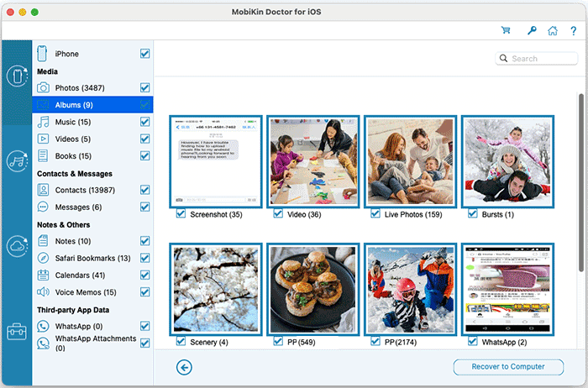The height and width of the screenshot is (388, 588).
Task: Toggle the Video (36) album checkbox
Action: click(278, 214)
